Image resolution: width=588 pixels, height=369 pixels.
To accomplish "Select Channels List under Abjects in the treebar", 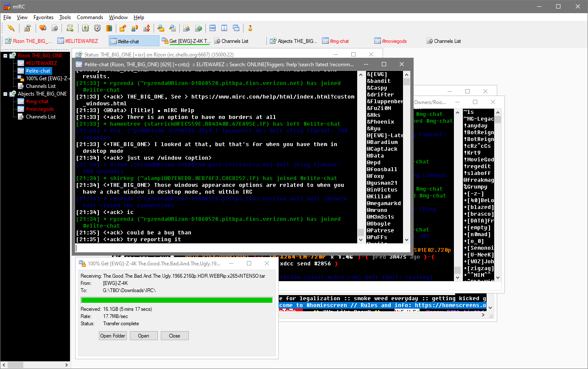I will point(41,117).
